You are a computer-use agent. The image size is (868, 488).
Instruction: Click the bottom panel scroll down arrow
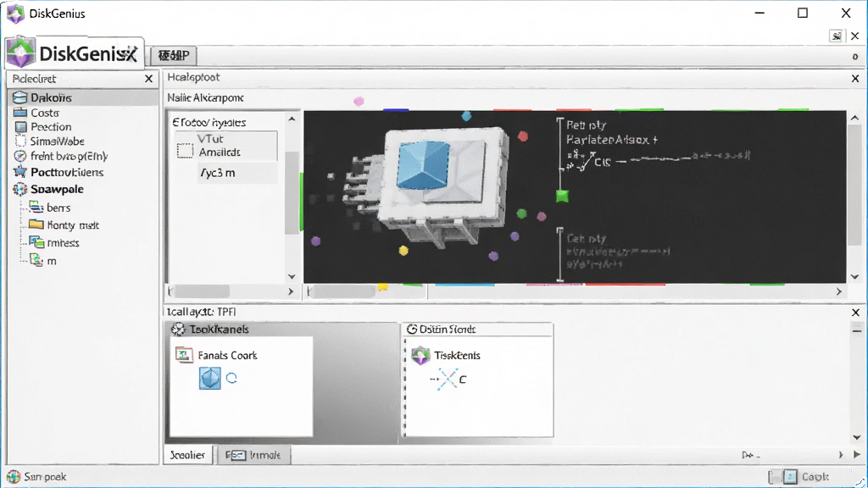pos(857,438)
